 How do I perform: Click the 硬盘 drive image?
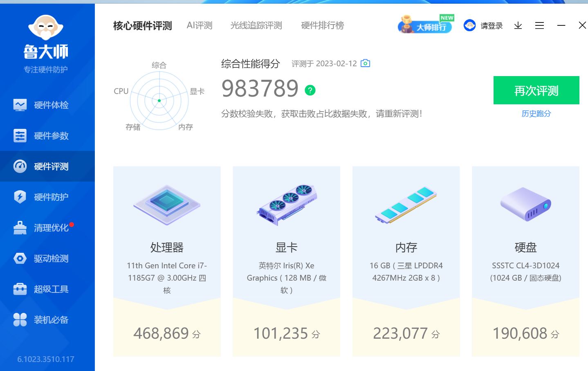click(x=526, y=204)
